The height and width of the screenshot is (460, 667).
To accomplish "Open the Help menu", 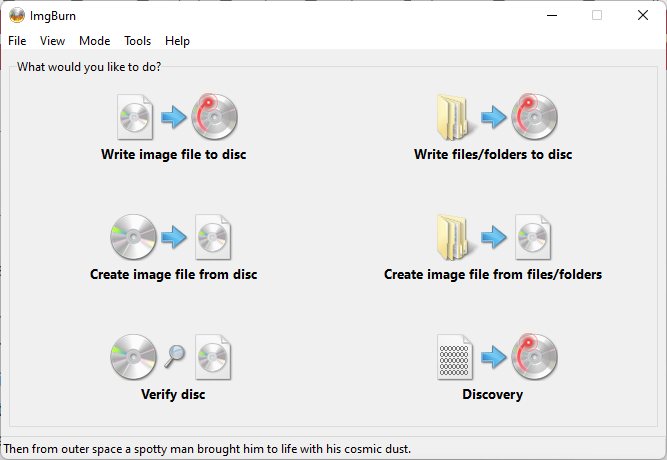I will tap(177, 41).
